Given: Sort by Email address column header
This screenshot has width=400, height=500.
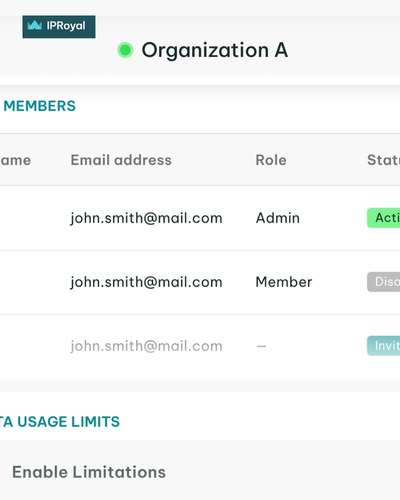Looking at the screenshot, I should 121,160.
